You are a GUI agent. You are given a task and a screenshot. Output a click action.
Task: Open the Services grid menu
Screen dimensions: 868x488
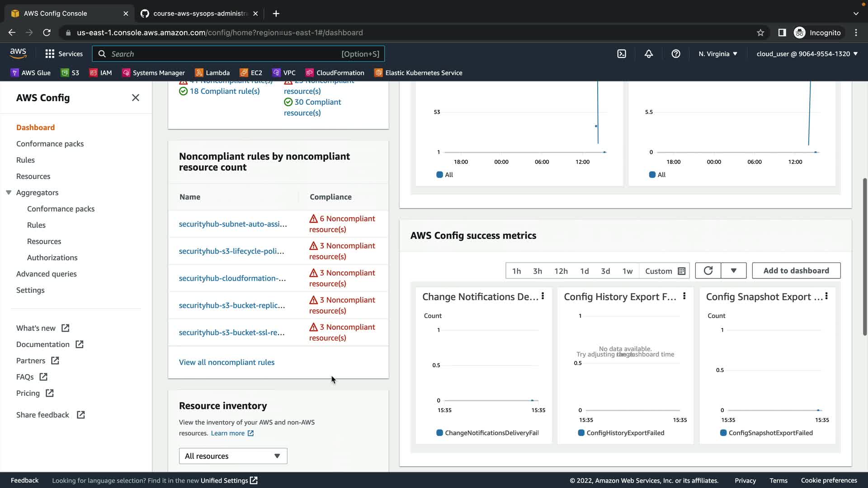64,54
